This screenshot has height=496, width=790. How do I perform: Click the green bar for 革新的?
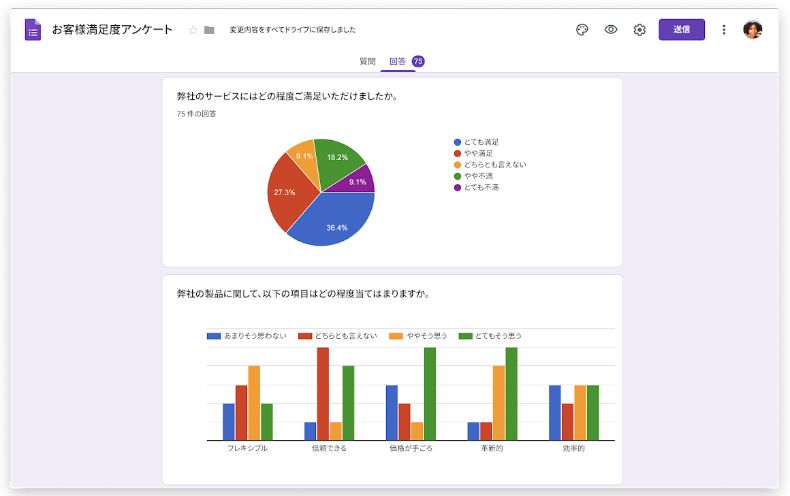(511, 394)
